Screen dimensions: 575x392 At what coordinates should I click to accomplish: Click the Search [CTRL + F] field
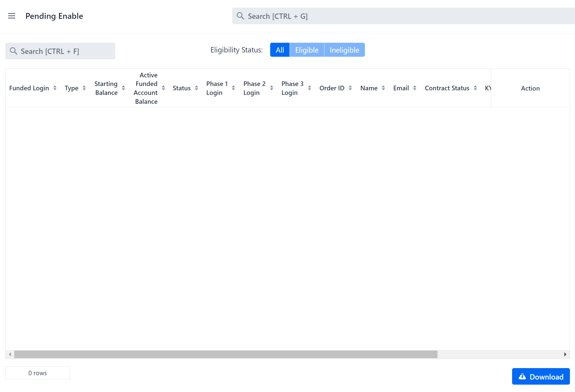60,51
